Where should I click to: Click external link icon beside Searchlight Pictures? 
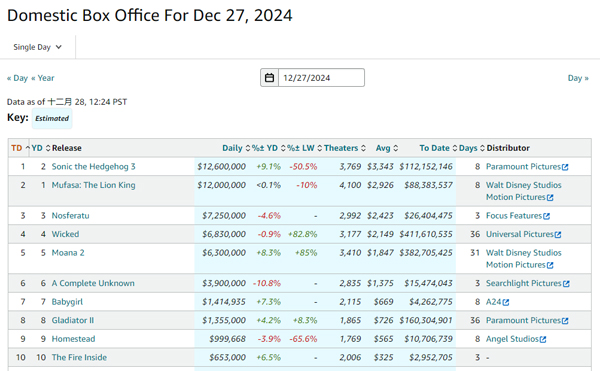[566, 284]
